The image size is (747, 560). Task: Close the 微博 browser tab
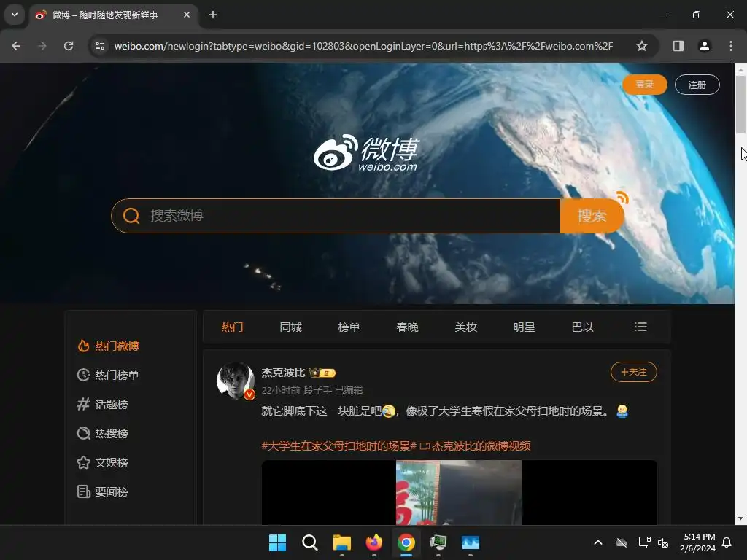tap(187, 15)
